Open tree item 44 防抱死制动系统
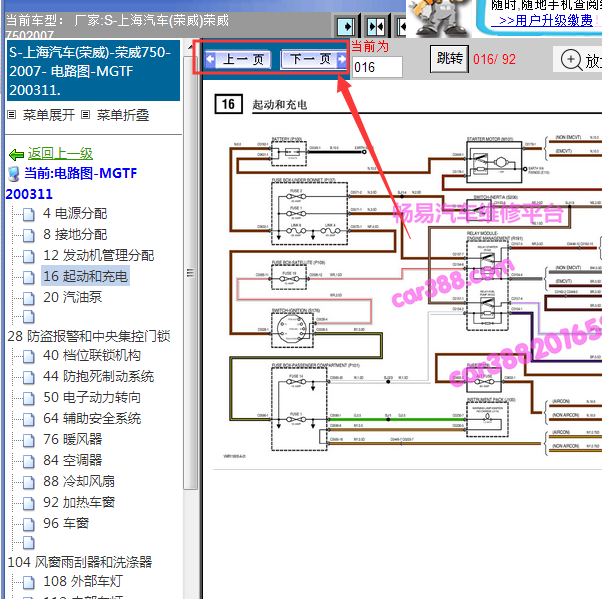This screenshot has height=599, width=602. tap(98, 376)
